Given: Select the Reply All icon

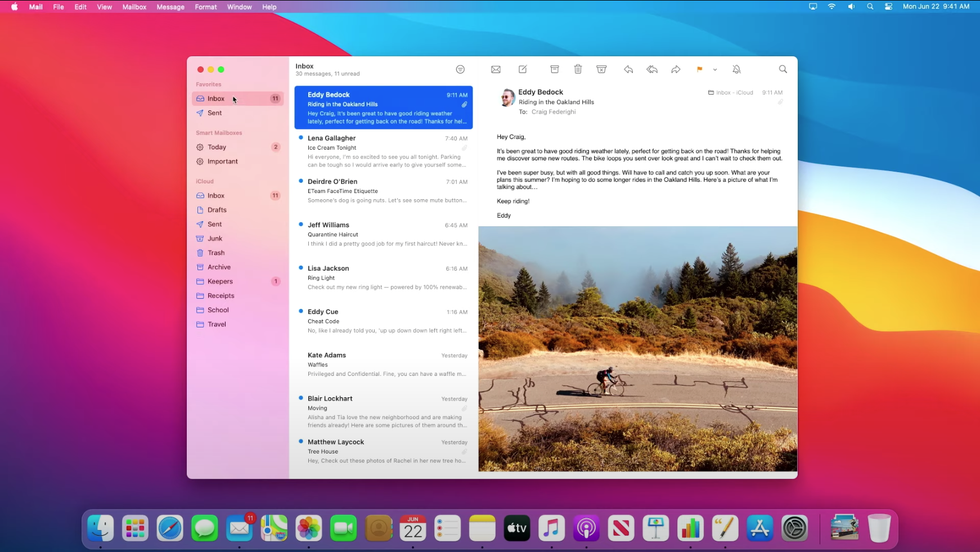Looking at the screenshot, I should [x=651, y=69].
